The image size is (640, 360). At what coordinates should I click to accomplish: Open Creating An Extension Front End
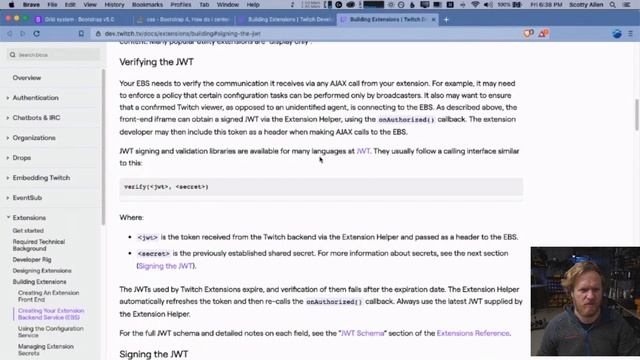(x=49, y=296)
